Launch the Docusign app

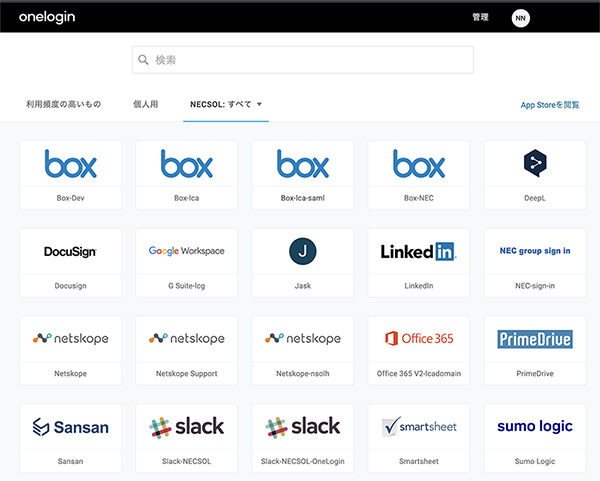click(x=70, y=263)
